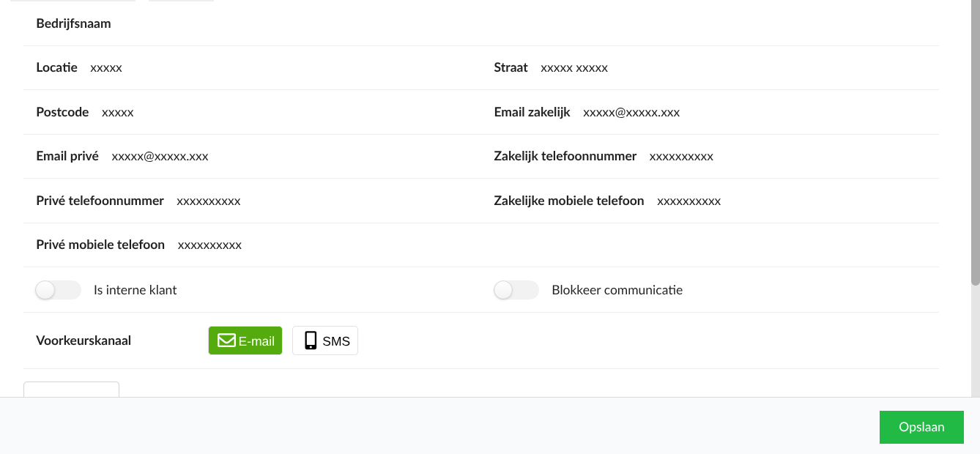Edit the Privé mobiele telefoon number
Image resolution: width=980 pixels, height=454 pixels.
tap(209, 245)
